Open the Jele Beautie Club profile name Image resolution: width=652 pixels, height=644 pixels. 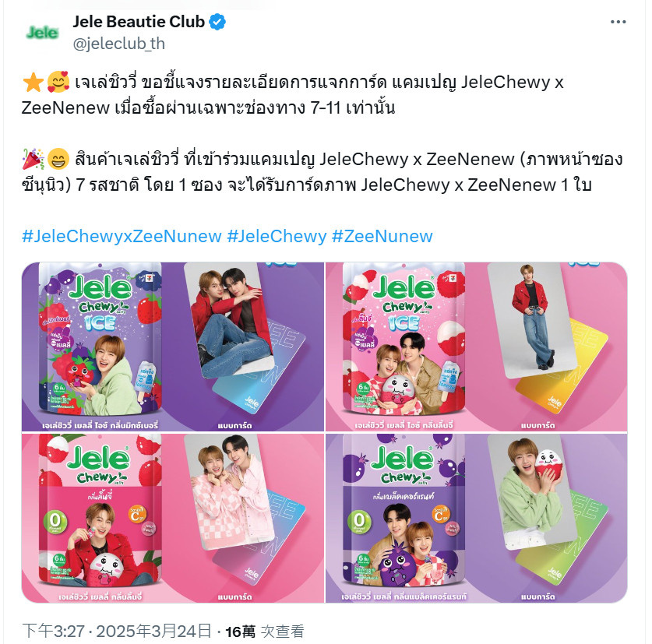(139, 22)
